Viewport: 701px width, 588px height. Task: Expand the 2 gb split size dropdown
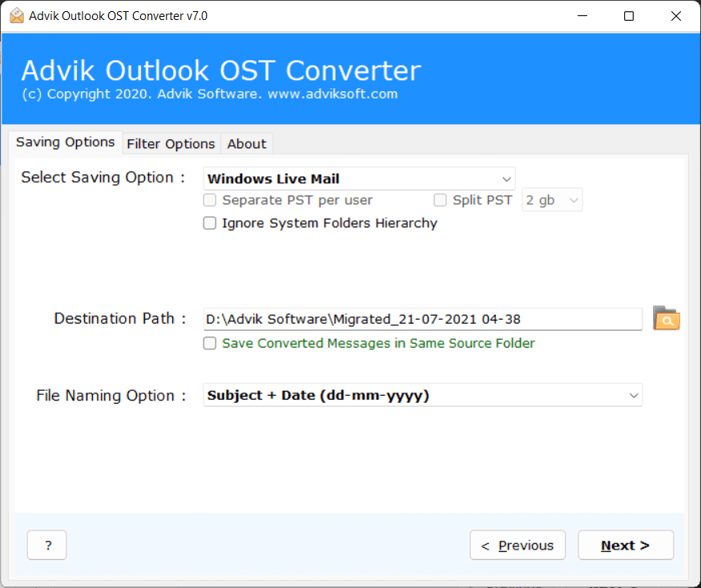(x=552, y=200)
